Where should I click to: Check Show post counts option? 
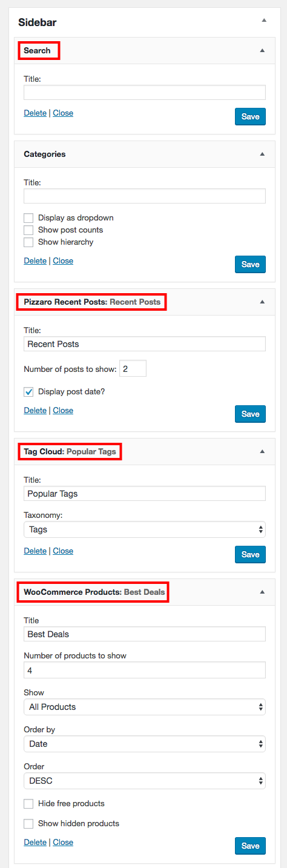click(x=28, y=230)
